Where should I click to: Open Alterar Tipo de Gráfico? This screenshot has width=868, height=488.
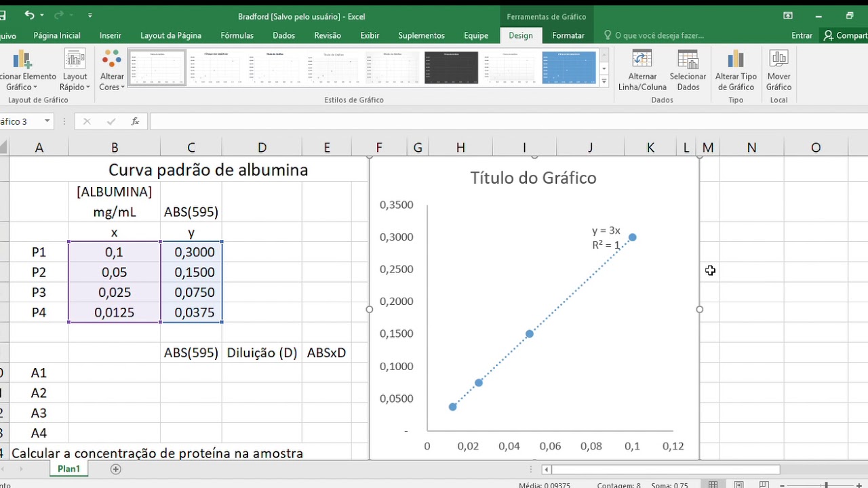pyautogui.click(x=736, y=70)
